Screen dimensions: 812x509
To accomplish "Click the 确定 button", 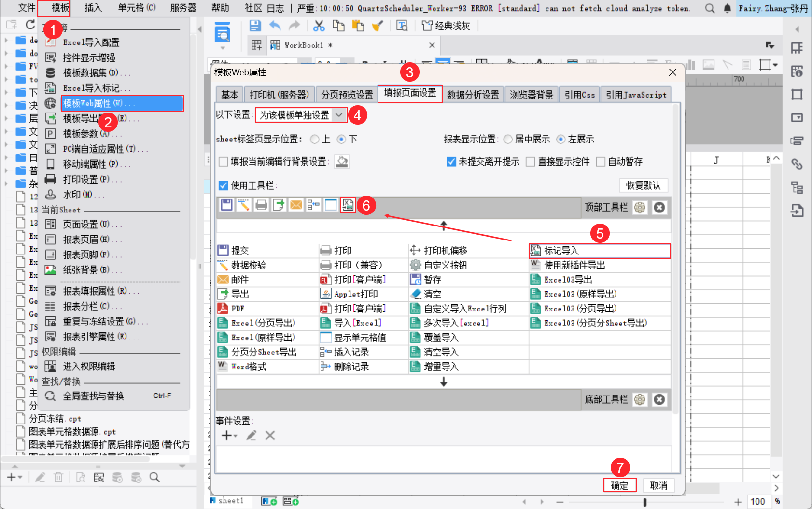I will [620, 485].
